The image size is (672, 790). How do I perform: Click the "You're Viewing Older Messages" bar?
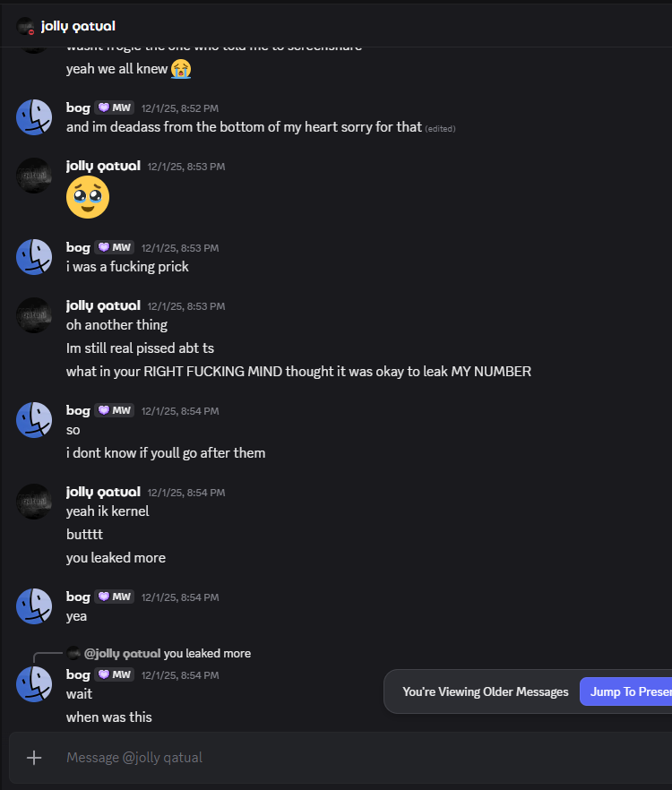click(485, 691)
